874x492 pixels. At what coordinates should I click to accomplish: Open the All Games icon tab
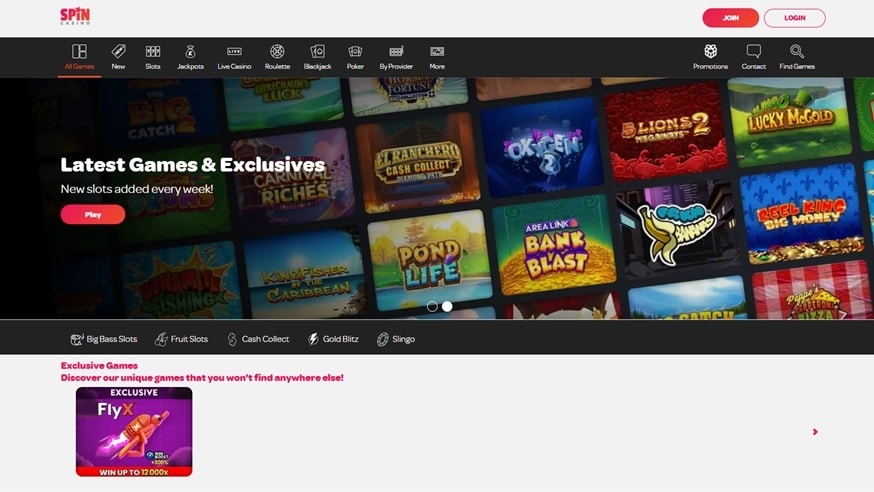coord(79,51)
